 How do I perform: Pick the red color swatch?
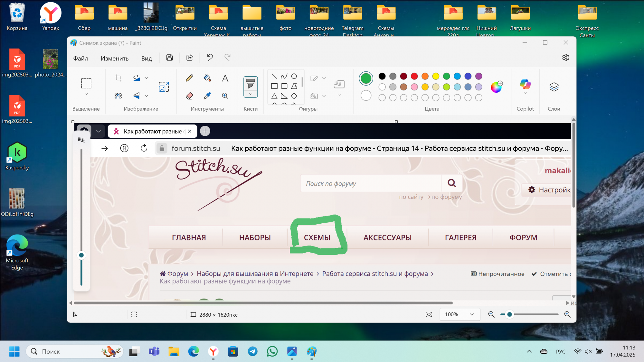pos(414,76)
